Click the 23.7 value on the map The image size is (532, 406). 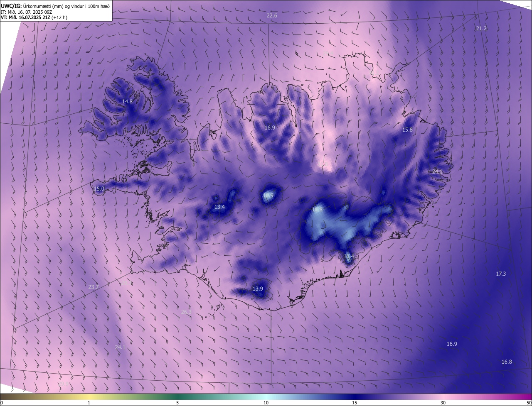[94, 287]
